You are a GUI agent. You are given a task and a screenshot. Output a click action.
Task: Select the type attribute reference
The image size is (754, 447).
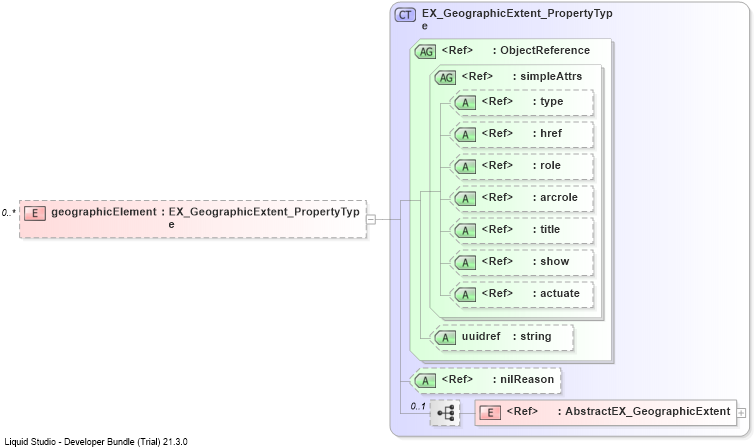tap(522, 101)
